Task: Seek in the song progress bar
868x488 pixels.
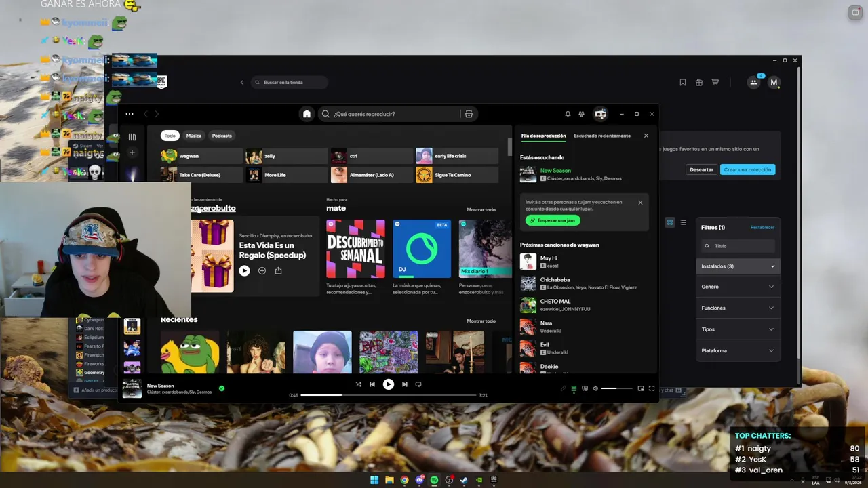Action: coord(389,395)
